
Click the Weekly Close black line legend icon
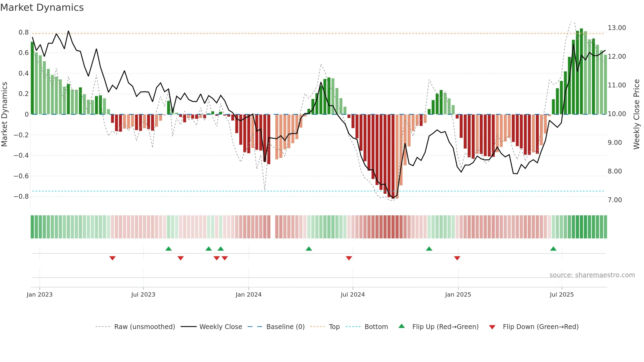click(x=188, y=327)
